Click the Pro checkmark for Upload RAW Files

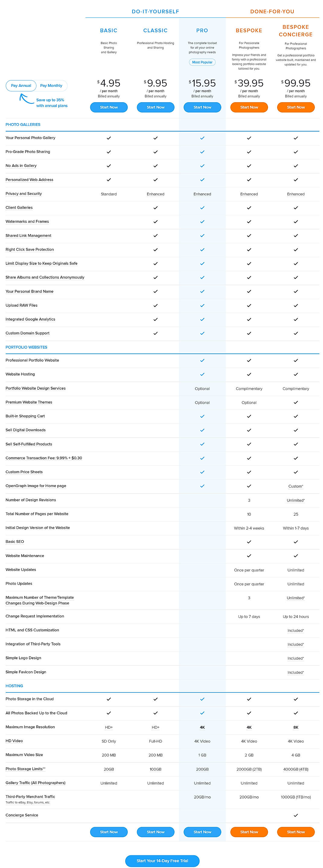pyautogui.click(x=202, y=305)
